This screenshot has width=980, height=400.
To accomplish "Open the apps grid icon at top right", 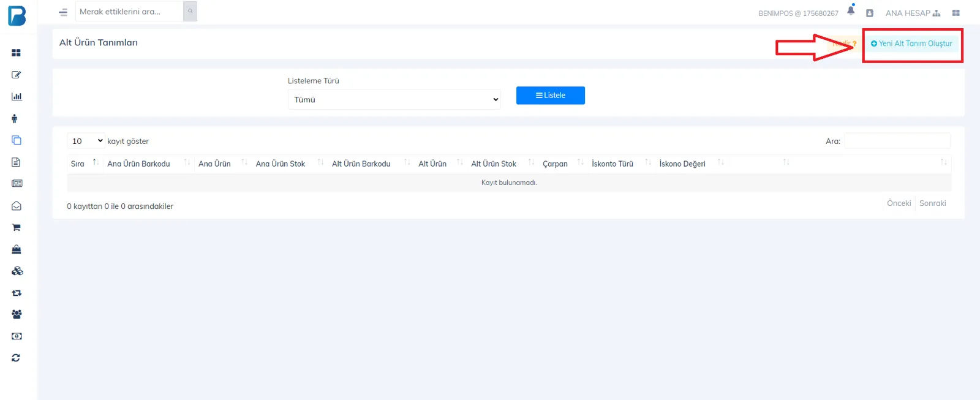I will pos(956,13).
